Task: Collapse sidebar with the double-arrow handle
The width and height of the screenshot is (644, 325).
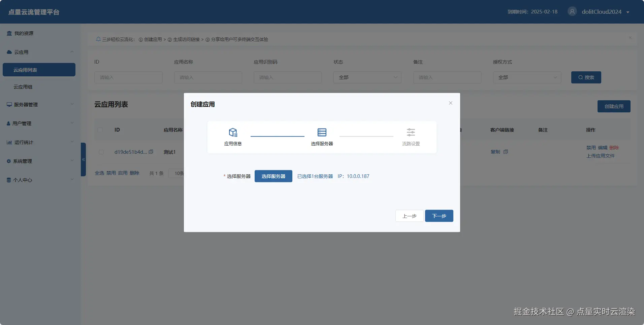Action: [x=84, y=159]
